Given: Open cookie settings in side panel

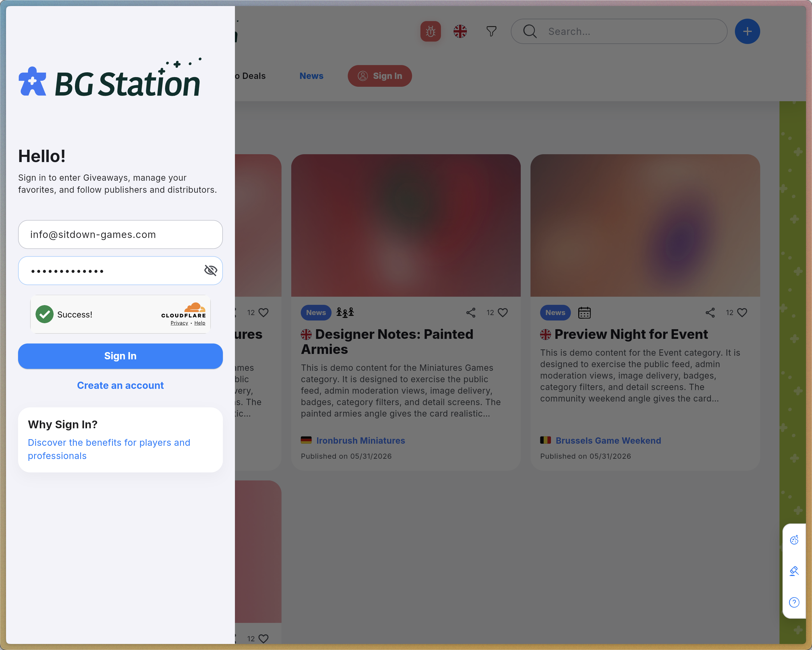Looking at the screenshot, I should [x=794, y=540].
